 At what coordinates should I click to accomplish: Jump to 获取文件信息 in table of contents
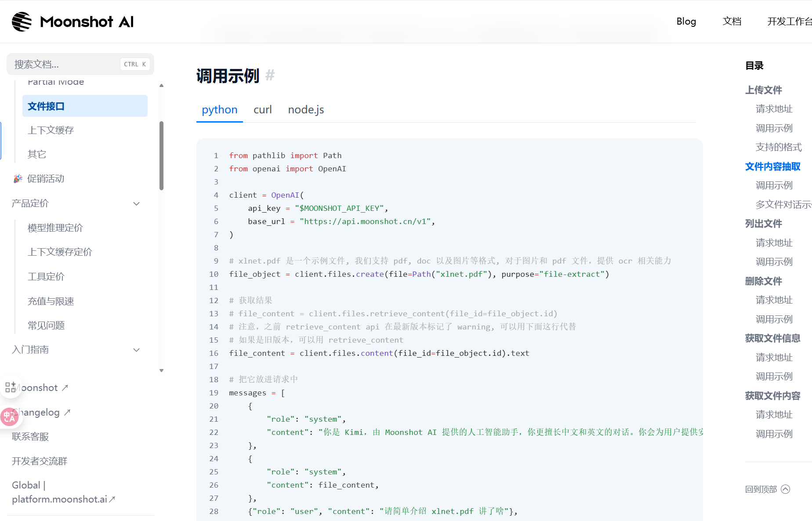coord(773,338)
